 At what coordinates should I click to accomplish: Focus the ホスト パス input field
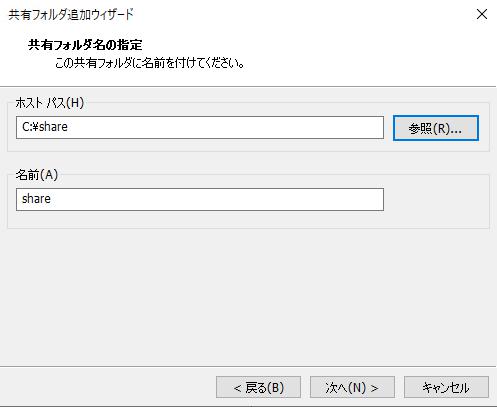click(200, 127)
